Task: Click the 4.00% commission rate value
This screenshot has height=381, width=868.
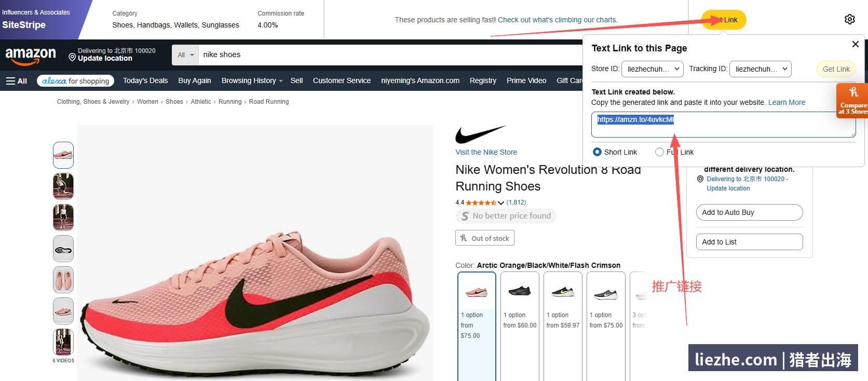Action: 268,25
